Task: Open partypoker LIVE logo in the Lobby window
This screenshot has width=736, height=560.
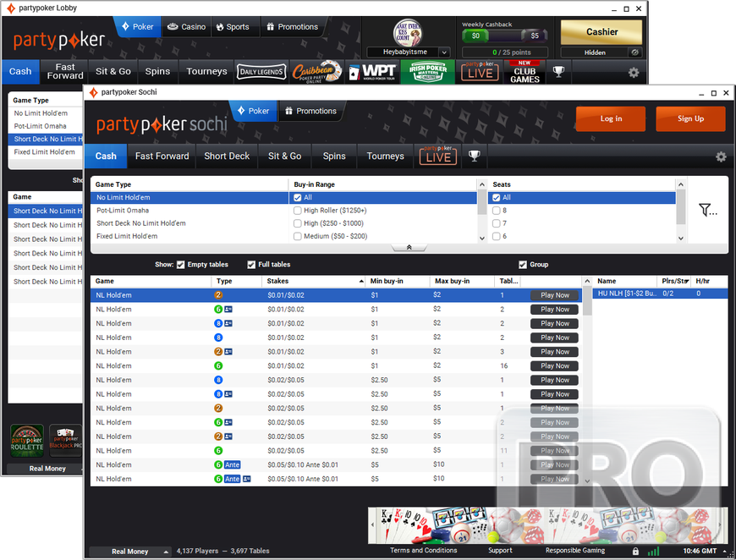Action: click(x=480, y=72)
